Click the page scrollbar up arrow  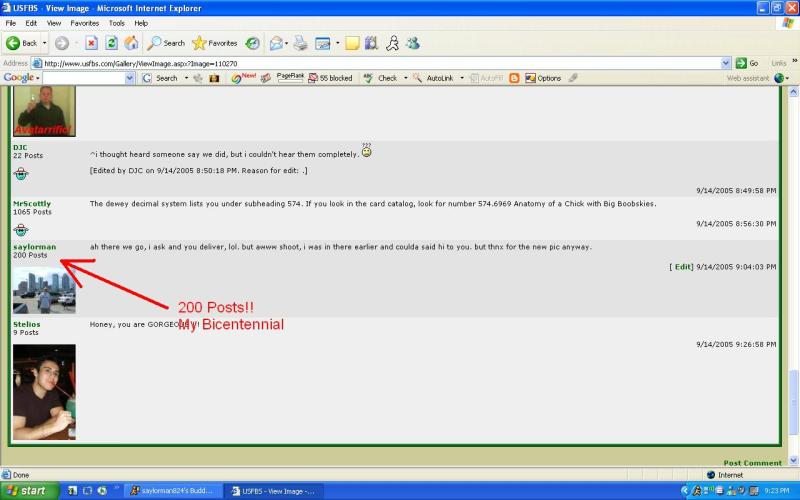click(793, 92)
